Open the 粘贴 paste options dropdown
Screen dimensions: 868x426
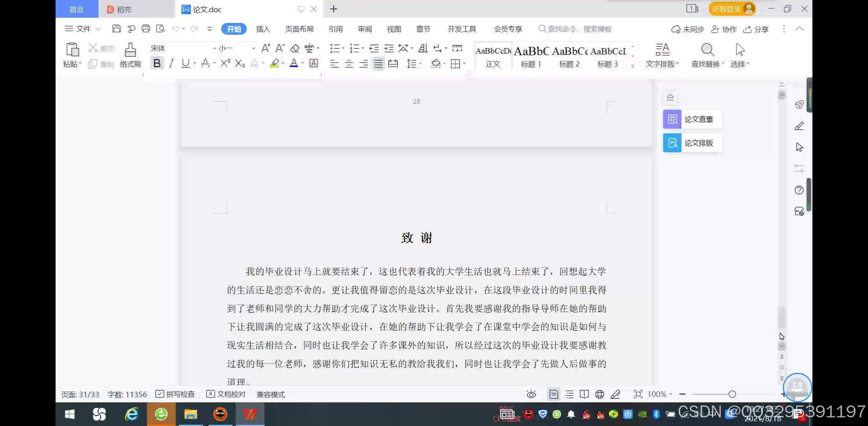click(x=72, y=64)
